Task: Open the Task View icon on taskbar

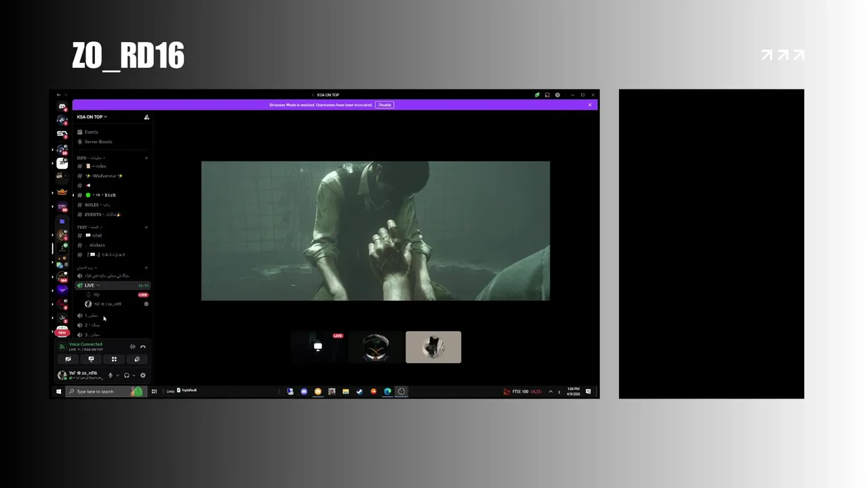Action: tap(155, 391)
